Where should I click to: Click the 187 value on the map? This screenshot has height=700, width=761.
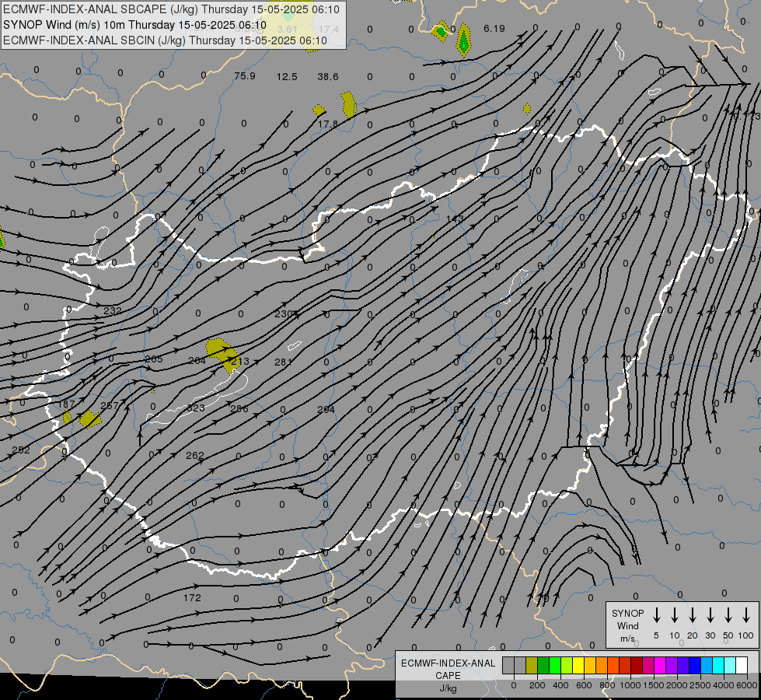pos(67,404)
